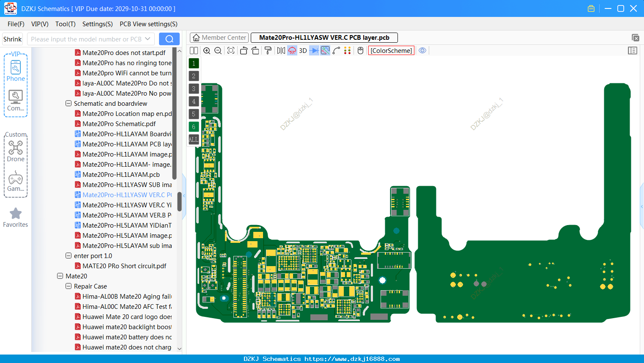Toggle PCB layer 6
The width and height of the screenshot is (644, 363).
pyautogui.click(x=194, y=127)
